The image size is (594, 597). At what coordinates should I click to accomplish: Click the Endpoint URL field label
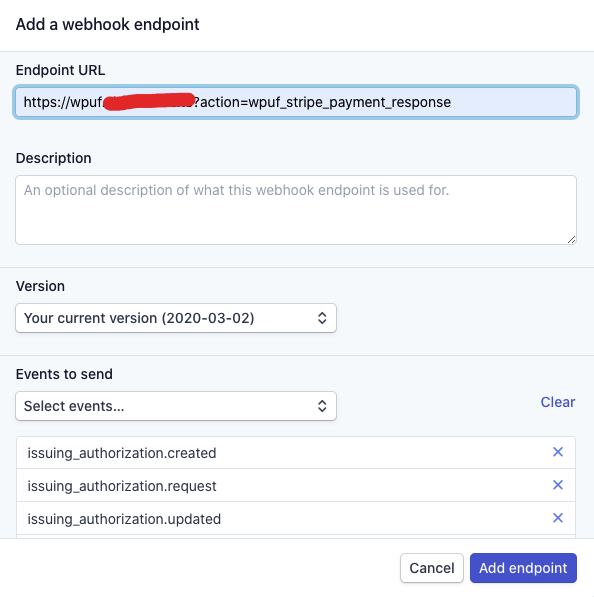(60, 70)
